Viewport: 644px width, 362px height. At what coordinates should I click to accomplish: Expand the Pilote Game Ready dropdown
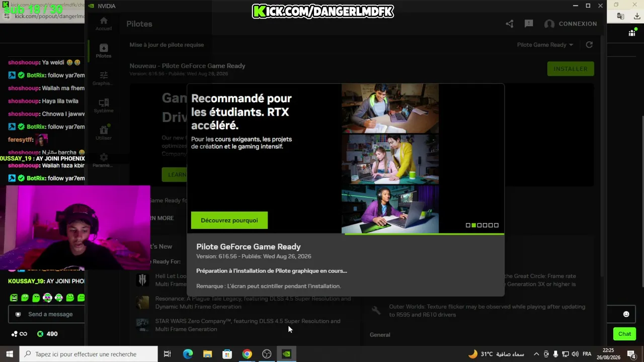click(545, 45)
